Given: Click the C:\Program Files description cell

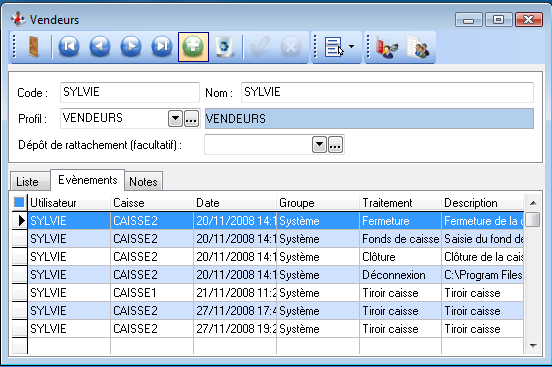Looking at the screenshot, I should click(x=483, y=275).
